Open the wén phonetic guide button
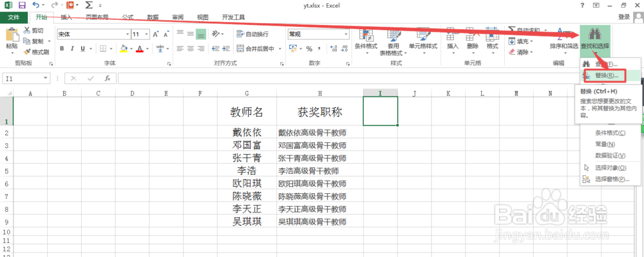644x257 pixels. click(x=160, y=48)
